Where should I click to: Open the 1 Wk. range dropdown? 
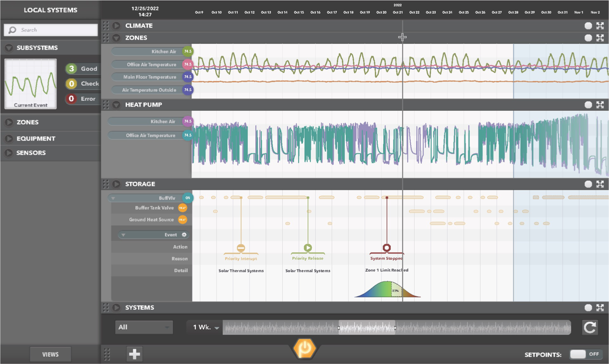click(206, 327)
